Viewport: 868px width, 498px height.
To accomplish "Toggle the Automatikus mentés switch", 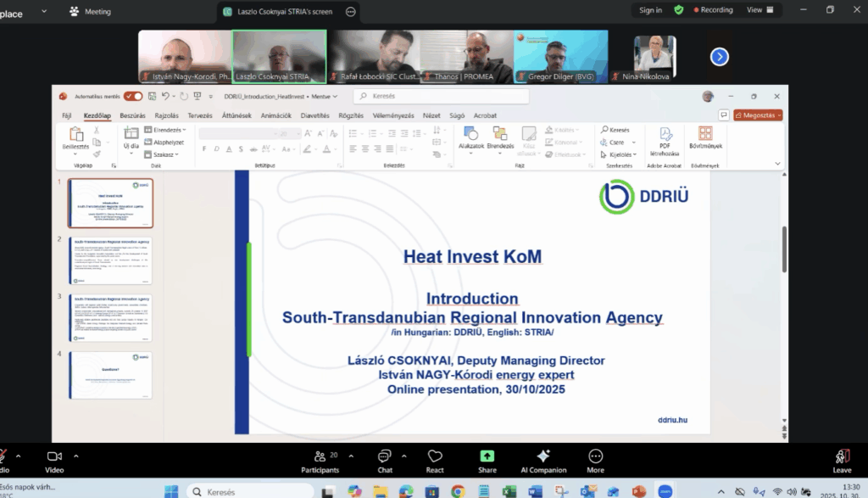I will pos(133,97).
